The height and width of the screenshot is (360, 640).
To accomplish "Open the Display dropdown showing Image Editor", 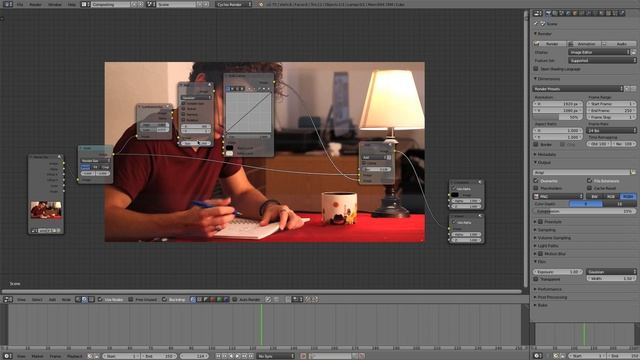I will coord(599,52).
